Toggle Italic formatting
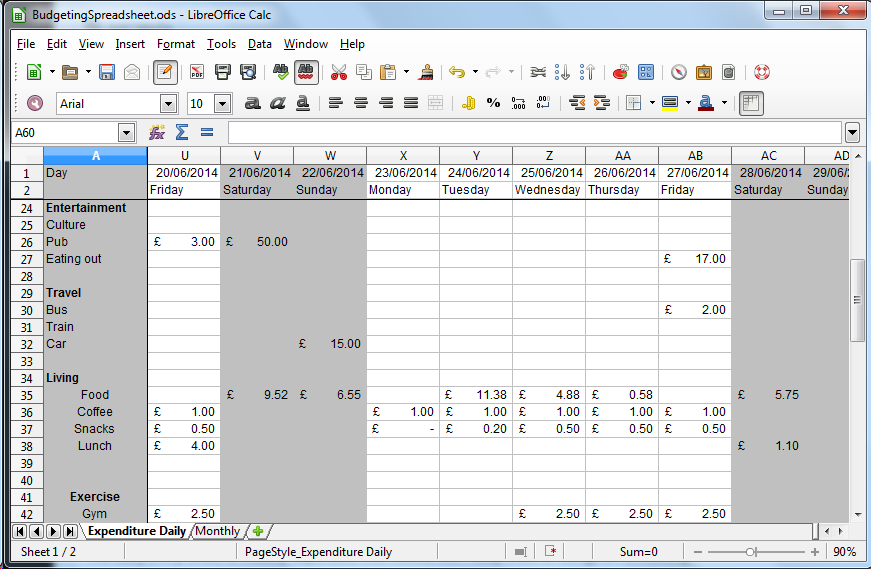Viewport: 871px width, 569px height. (277, 103)
